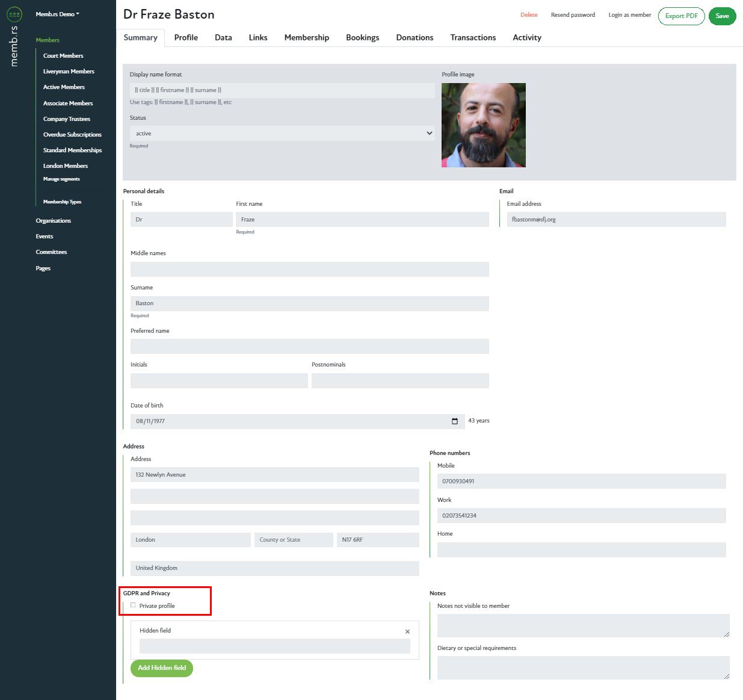743x700 pixels.
Task: Click the profile image photo
Action: [x=483, y=125]
